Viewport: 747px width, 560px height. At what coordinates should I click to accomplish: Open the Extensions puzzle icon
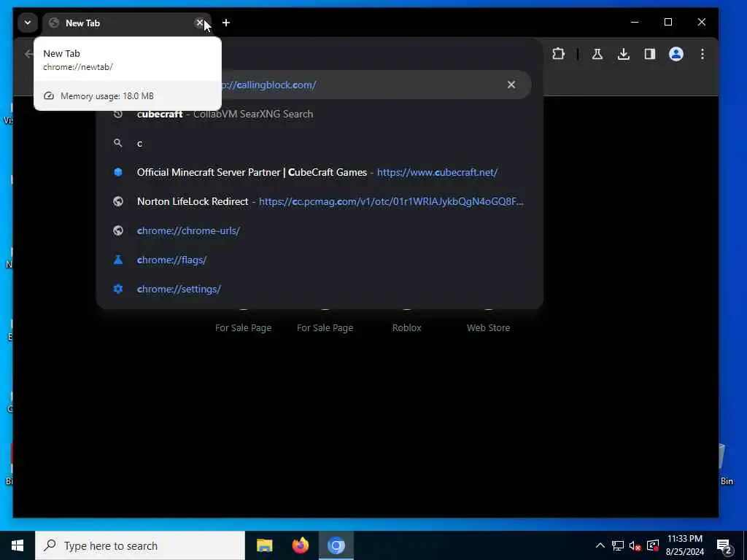[558, 54]
